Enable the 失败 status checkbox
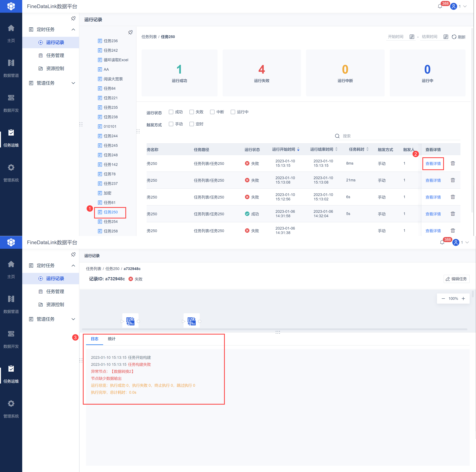The height and width of the screenshot is (472, 476). pyautogui.click(x=192, y=112)
